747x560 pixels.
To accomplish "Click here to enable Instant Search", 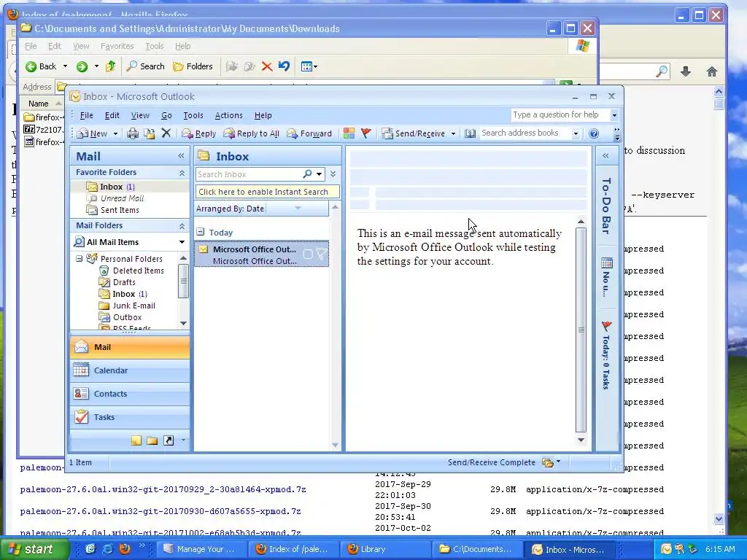I will (x=267, y=192).
